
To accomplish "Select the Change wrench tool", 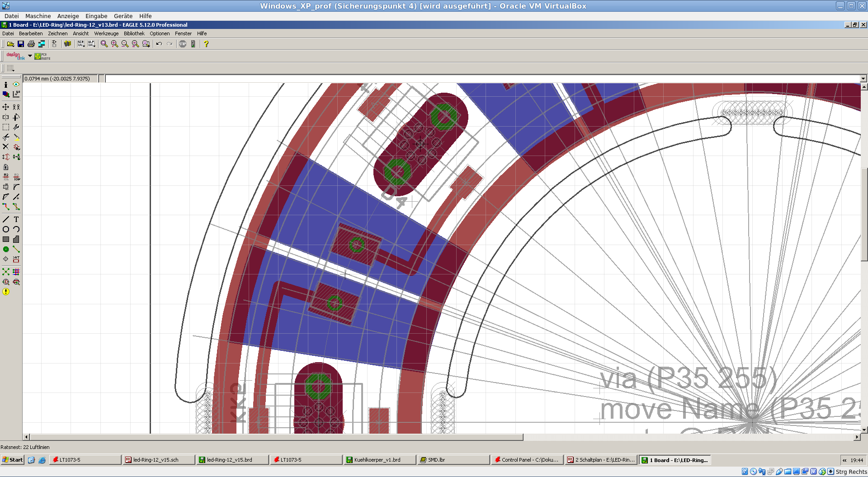I will [16, 127].
